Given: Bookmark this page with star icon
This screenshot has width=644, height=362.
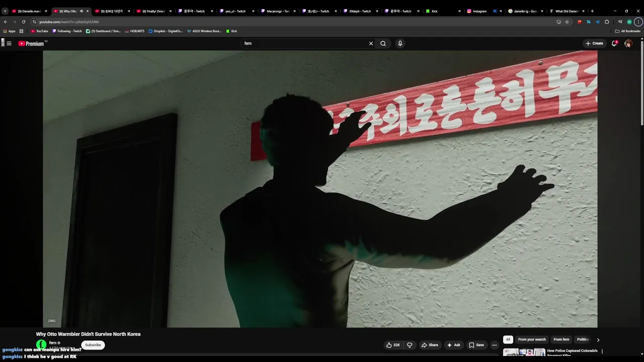Looking at the screenshot, I should pos(567,22).
